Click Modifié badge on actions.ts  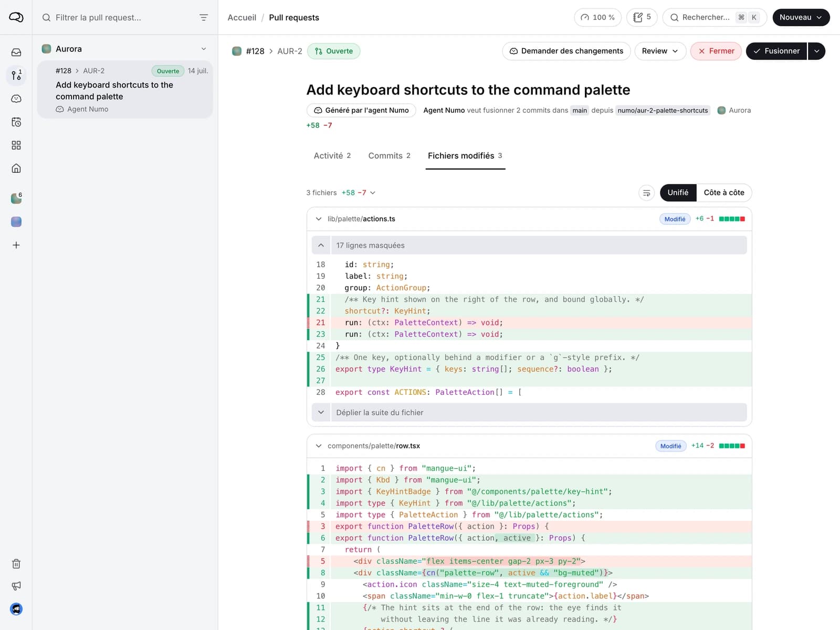[x=675, y=219]
